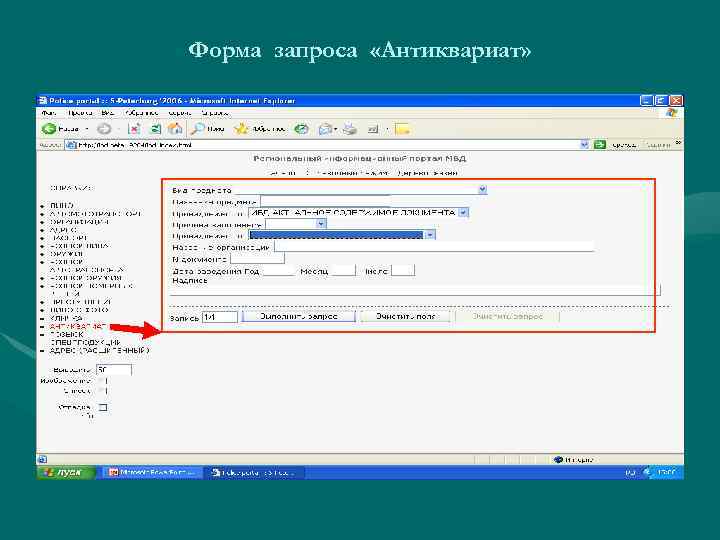
Task: Open the Причина заполнения dropdown
Action: [321, 224]
